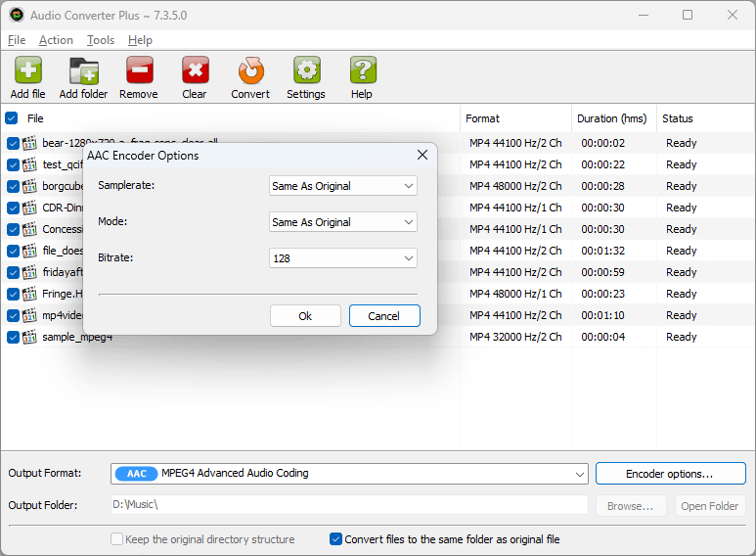Uncheck the file_does file checkbox
756x556 pixels.
(13, 251)
